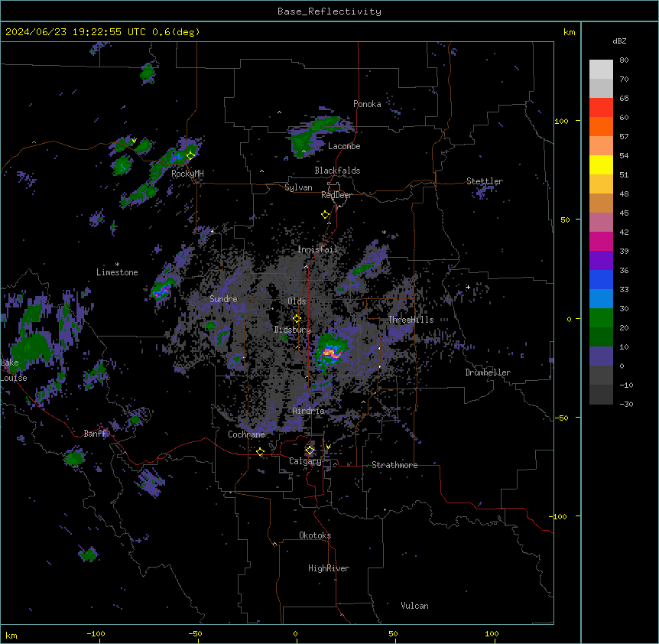This screenshot has width=659, height=644.
Task: Select the yellow diamond marker above Calgary label
Action: (310, 450)
